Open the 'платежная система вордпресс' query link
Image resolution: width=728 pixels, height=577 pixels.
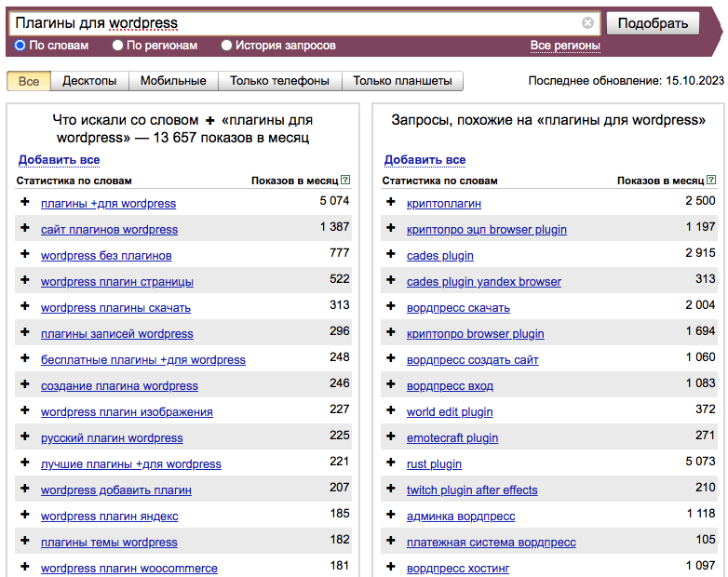click(x=492, y=542)
